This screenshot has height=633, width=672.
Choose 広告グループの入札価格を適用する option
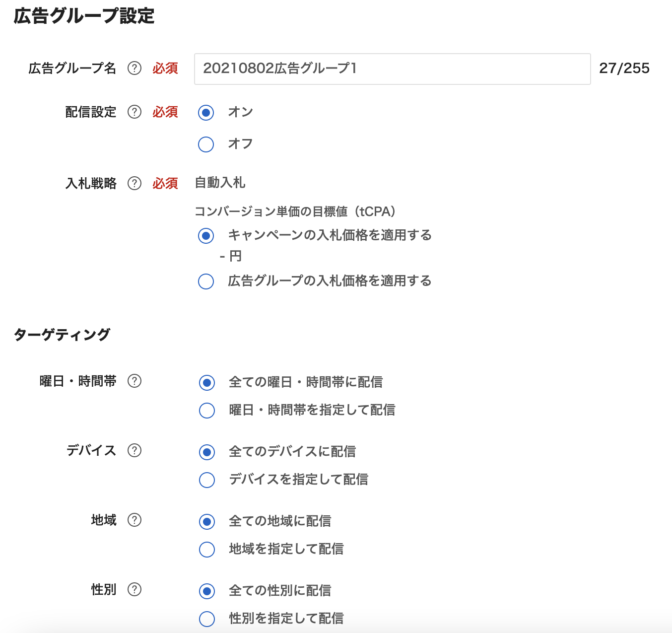pos(206,281)
